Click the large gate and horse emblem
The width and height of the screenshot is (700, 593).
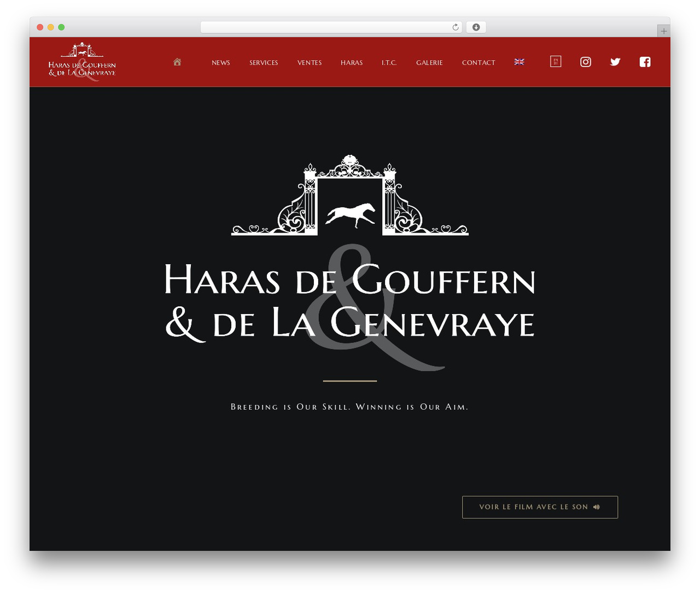[x=350, y=195]
